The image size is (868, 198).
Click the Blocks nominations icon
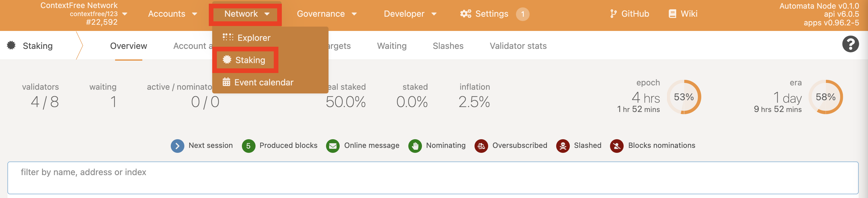click(616, 146)
